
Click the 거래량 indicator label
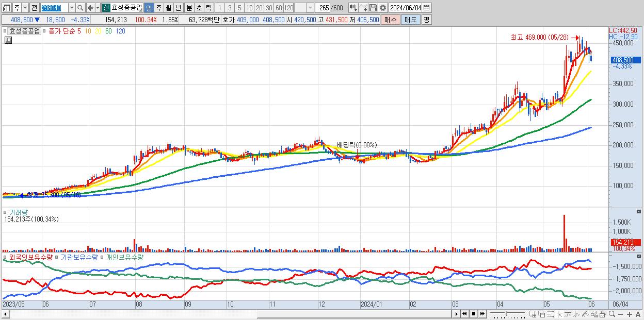[x=18, y=212]
